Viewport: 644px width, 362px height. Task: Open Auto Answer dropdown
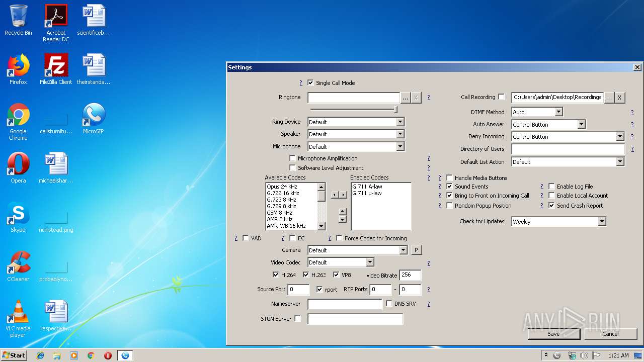coord(581,124)
